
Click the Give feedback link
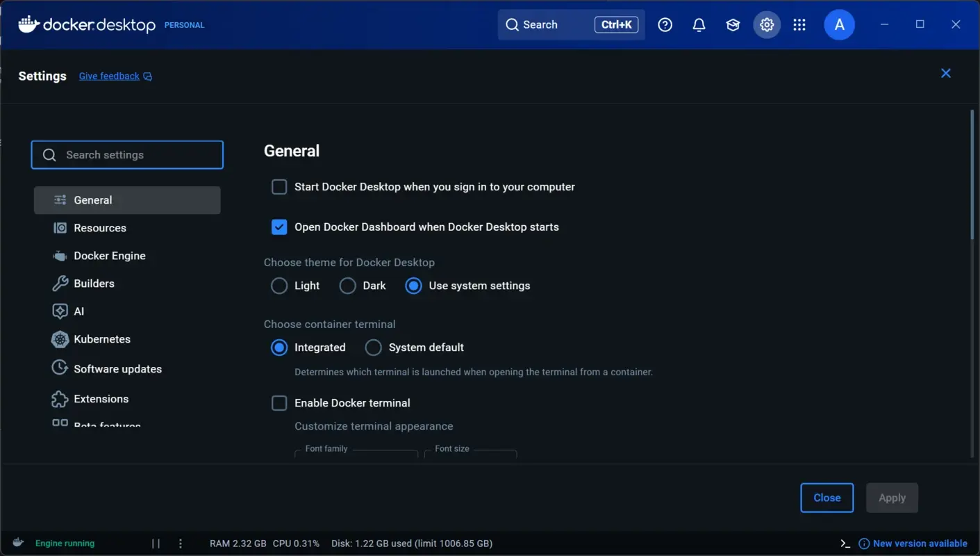click(108, 76)
